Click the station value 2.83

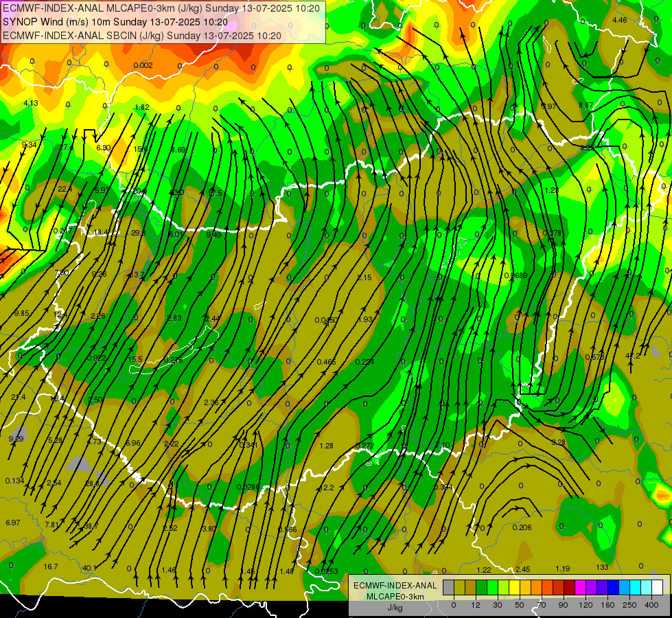coord(175,318)
